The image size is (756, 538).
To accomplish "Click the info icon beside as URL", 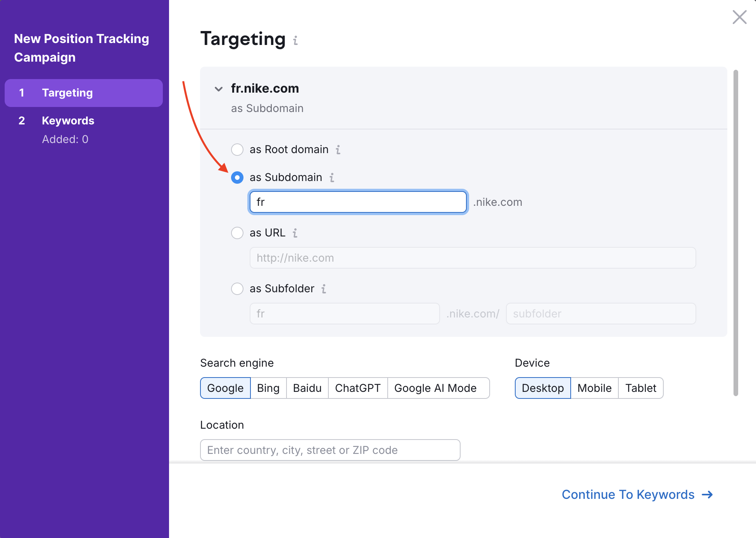I will [x=295, y=233].
